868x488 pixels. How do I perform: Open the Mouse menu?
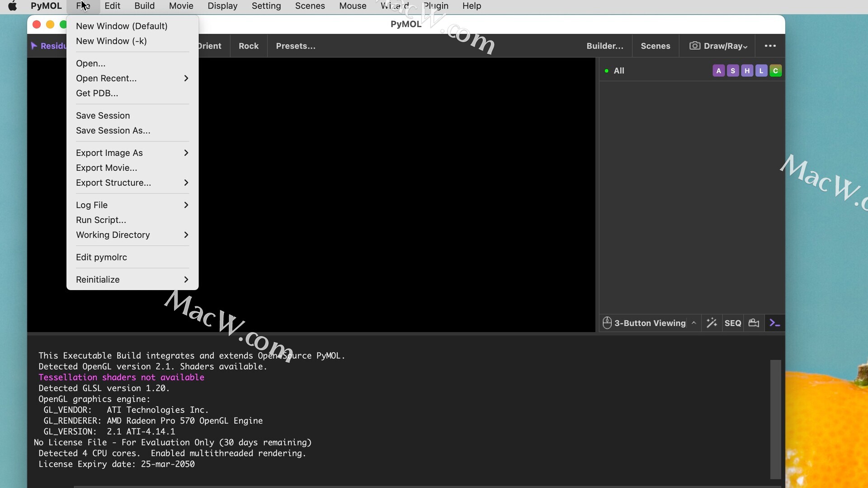pyautogui.click(x=353, y=6)
